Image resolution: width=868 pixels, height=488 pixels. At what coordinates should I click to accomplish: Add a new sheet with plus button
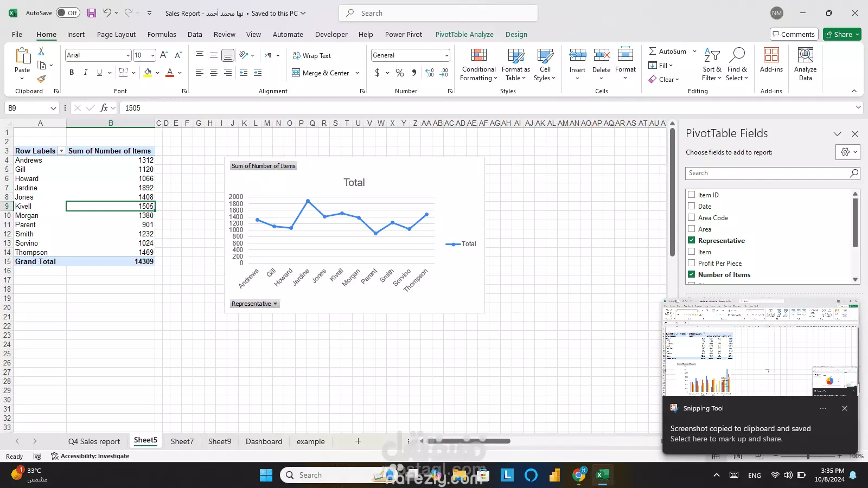[x=358, y=441]
